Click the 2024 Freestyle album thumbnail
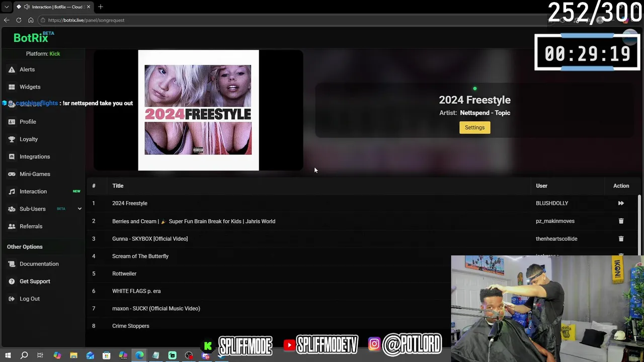This screenshot has width=644, height=362. click(x=198, y=110)
